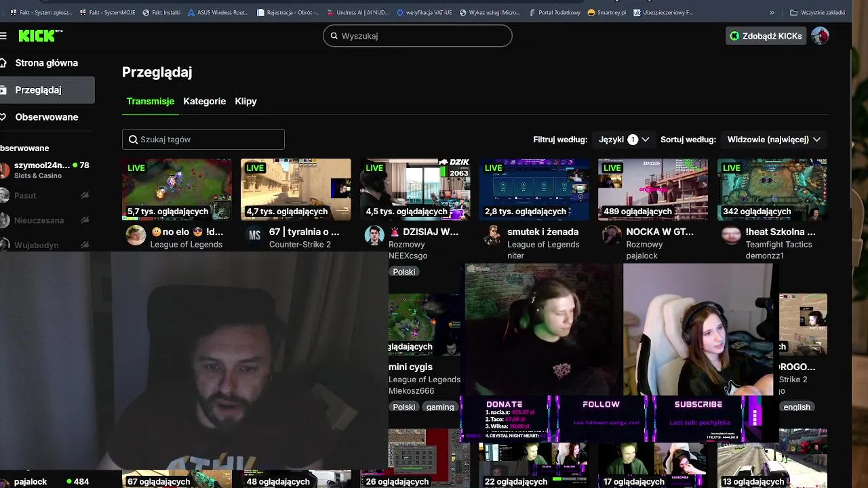The width and height of the screenshot is (868, 488).
Task: Open the Mlekosz666 channel link
Action: click(412, 391)
